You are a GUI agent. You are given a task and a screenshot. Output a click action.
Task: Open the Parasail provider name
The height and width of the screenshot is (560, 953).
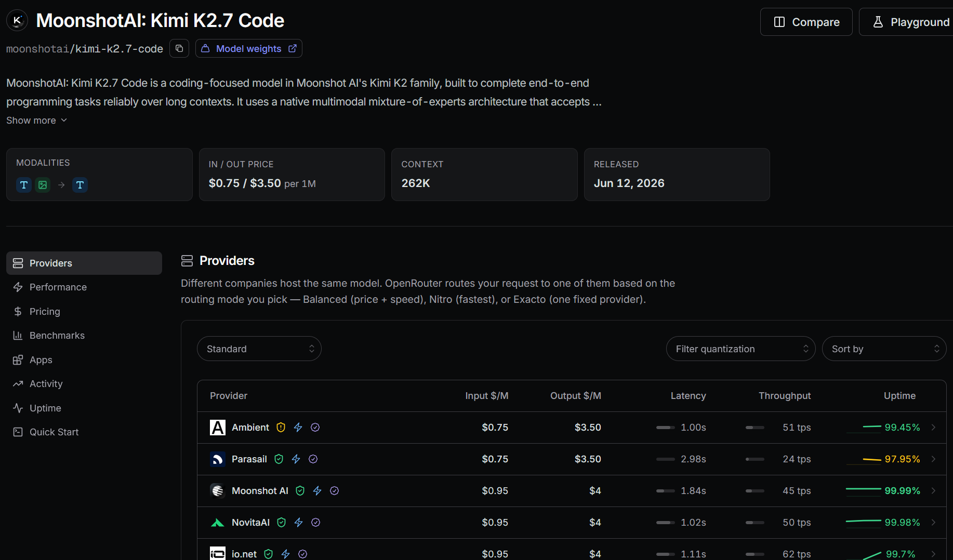tap(249, 459)
